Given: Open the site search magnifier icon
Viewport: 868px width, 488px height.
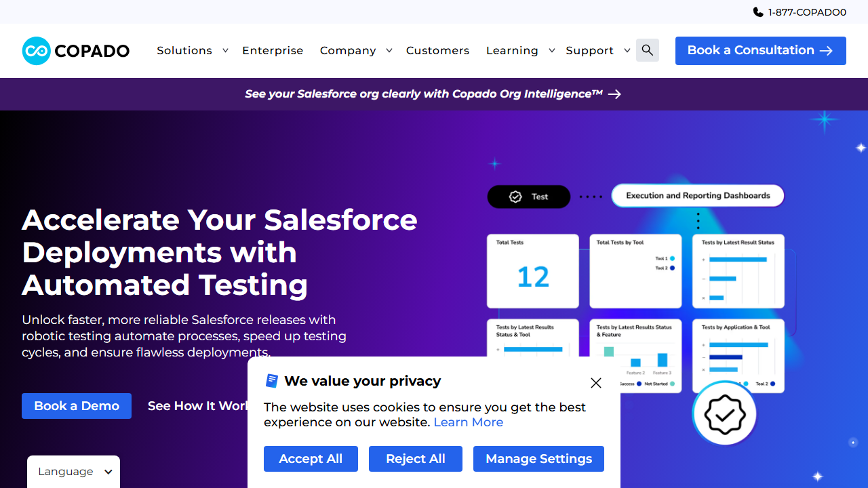Looking at the screenshot, I should (x=648, y=50).
